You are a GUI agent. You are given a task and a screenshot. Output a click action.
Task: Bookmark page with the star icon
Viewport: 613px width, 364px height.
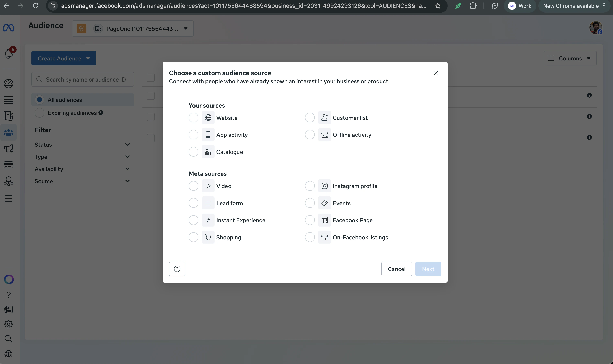438,6
